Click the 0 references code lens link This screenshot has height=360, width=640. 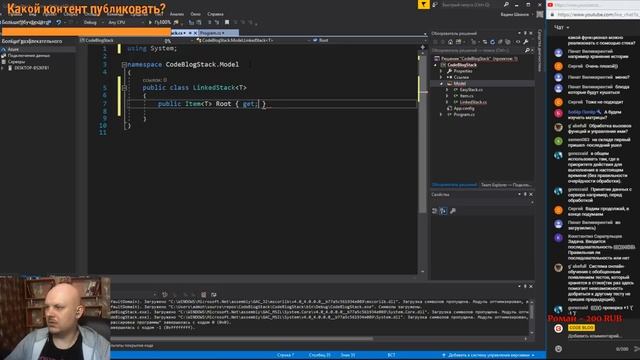pos(155,80)
